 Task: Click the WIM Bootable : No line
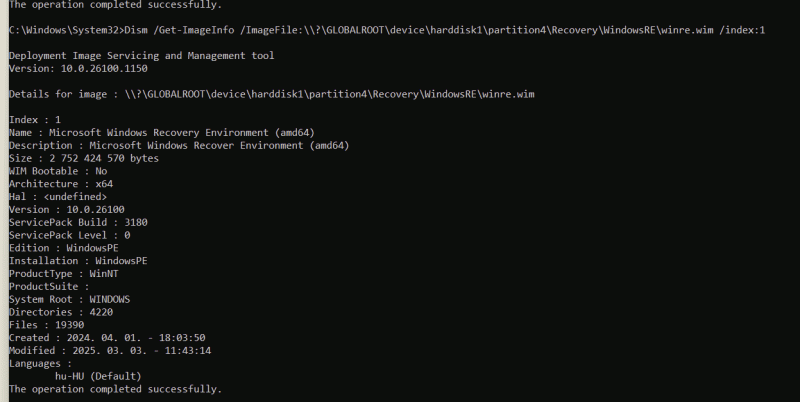coord(58,171)
